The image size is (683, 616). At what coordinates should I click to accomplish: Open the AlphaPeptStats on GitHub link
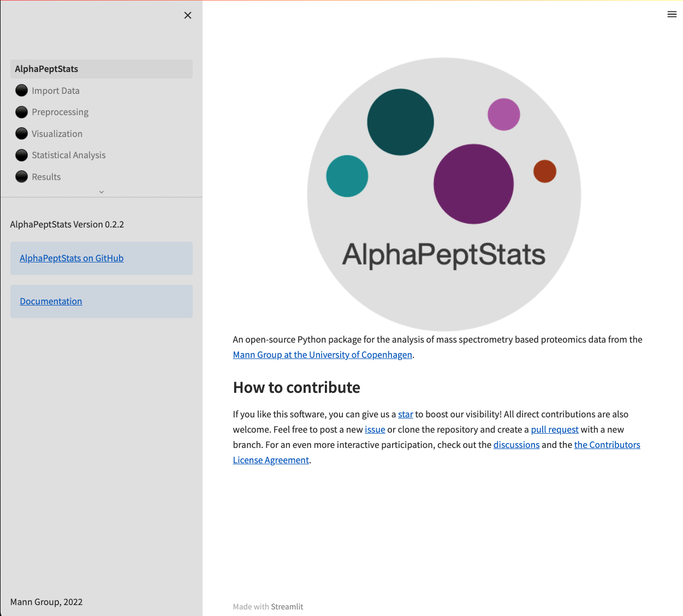click(72, 258)
